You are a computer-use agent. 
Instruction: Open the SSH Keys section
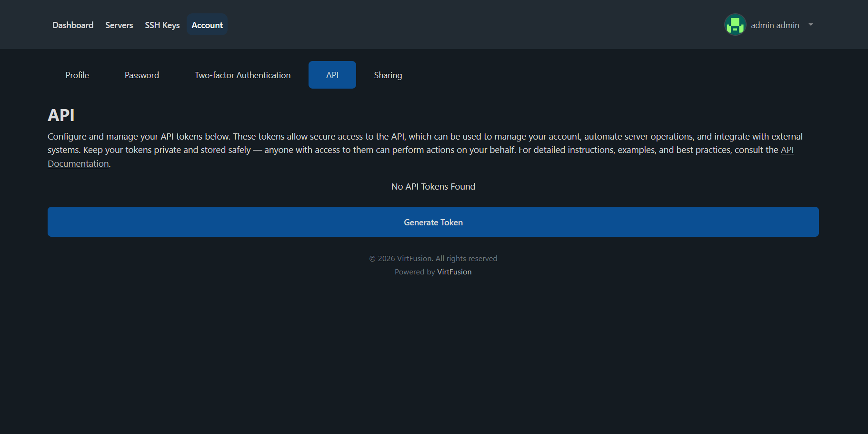click(162, 25)
